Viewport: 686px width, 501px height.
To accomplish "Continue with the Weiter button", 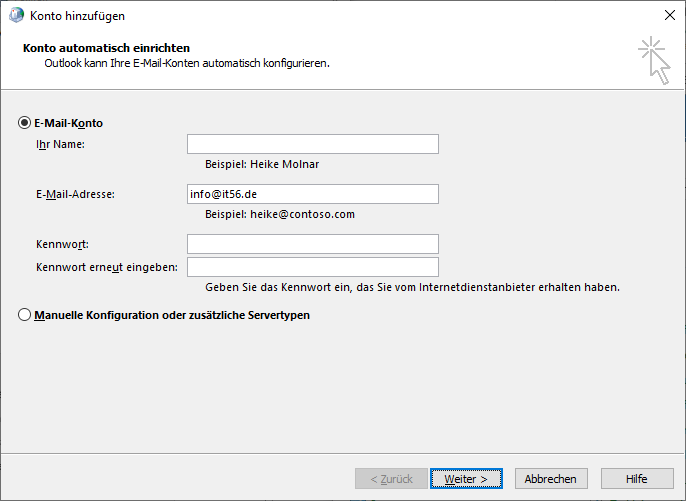I will tap(466, 479).
